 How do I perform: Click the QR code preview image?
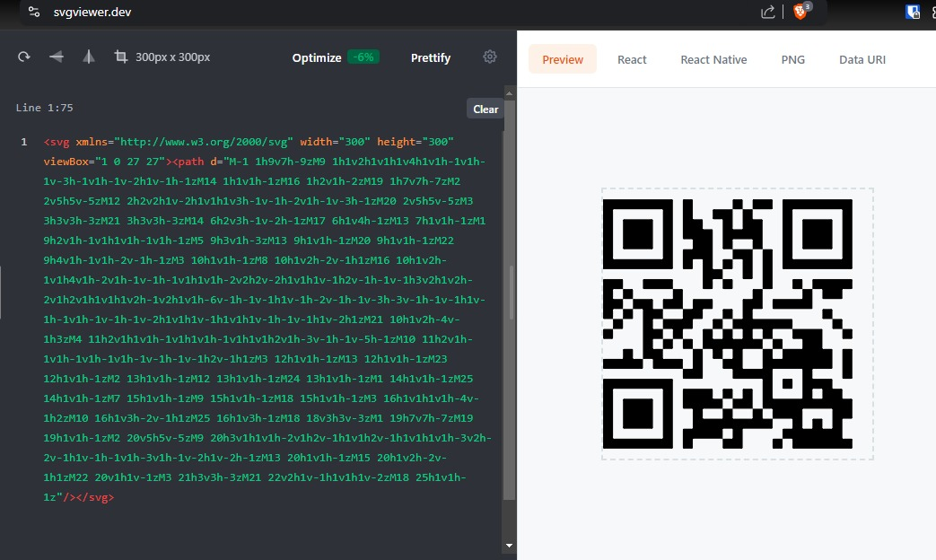(737, 324)
